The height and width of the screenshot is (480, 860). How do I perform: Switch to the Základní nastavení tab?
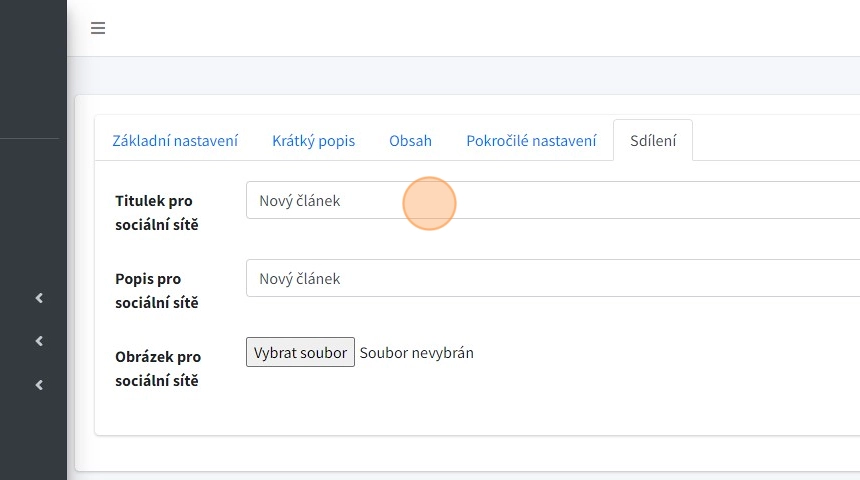click(x=175, y=141)
